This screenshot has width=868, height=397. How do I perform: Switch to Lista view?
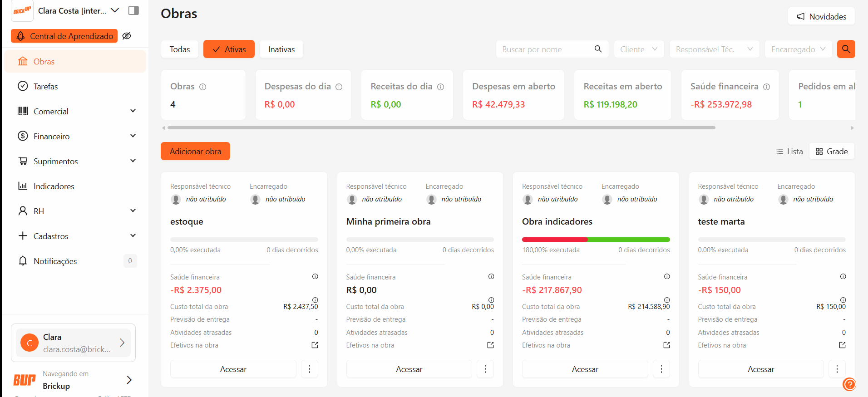(x=789, y=152)
